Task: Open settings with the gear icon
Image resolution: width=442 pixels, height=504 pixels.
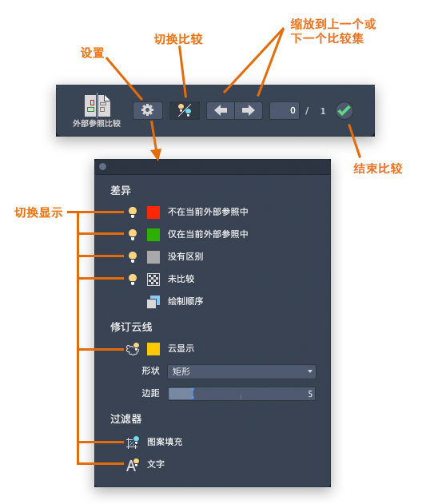Action: point(148,110)
